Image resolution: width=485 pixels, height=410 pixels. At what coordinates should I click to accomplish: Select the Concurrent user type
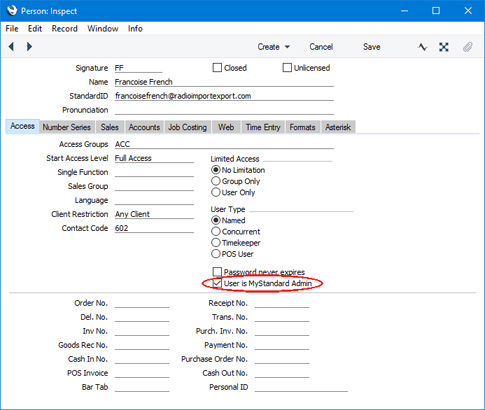pos(216,231)
